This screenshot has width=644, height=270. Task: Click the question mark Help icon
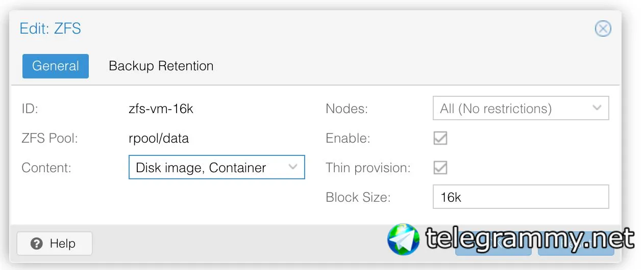click(x=36, y=244)
